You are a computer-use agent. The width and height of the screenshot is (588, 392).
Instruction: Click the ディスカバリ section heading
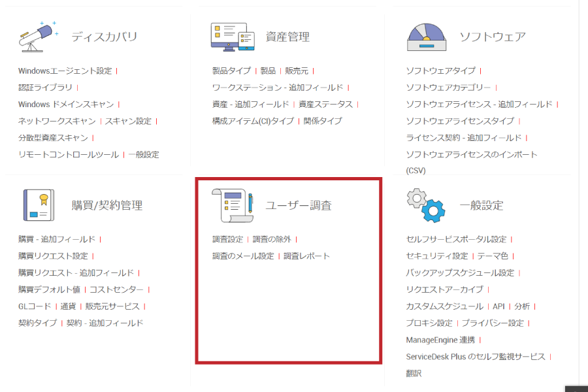tap(105, 37)
